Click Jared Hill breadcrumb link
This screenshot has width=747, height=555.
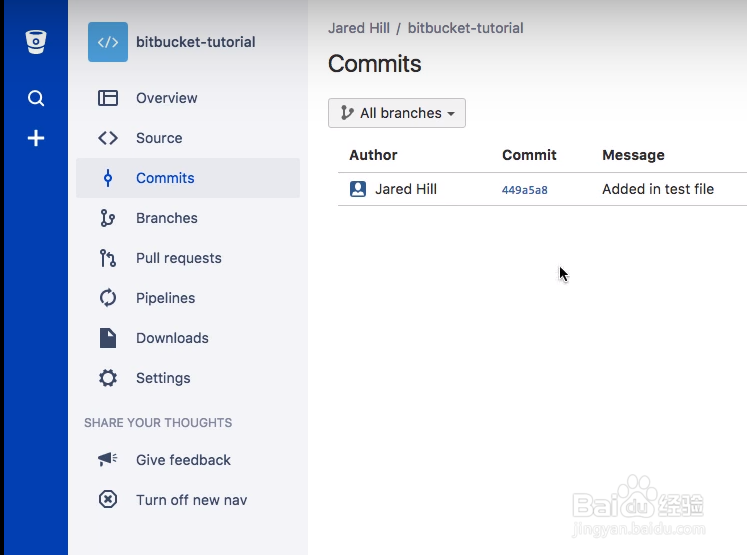(x=359, y=28)
